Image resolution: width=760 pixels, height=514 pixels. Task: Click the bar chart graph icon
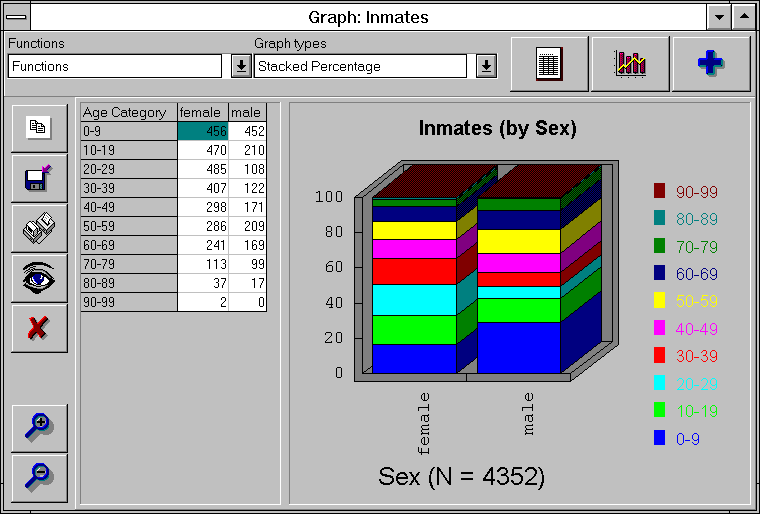coord(630,63)
